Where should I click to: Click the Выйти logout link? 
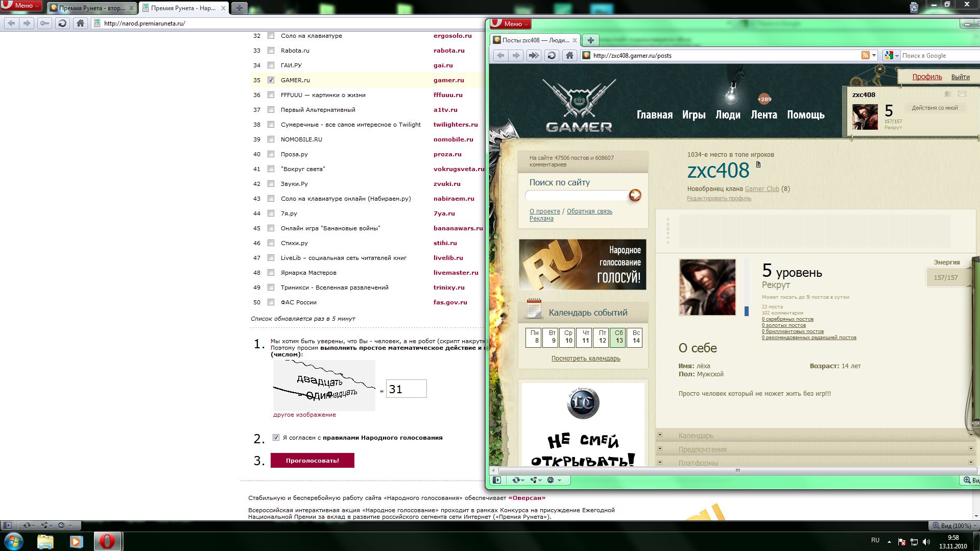pos(960,77)
